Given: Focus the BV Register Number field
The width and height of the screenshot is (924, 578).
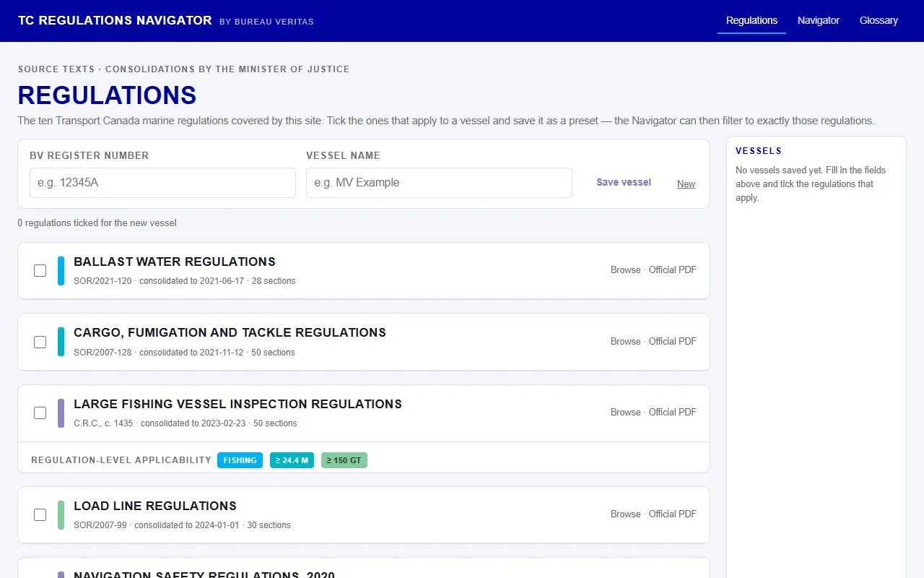Looking at the screenshot, I should point(162,183).
